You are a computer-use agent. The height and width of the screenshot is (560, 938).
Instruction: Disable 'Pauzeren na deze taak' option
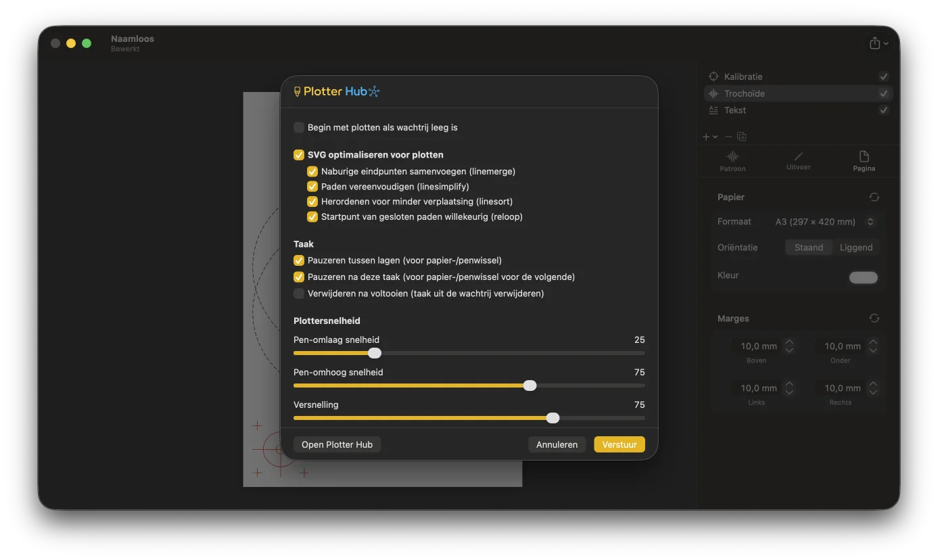299,277
